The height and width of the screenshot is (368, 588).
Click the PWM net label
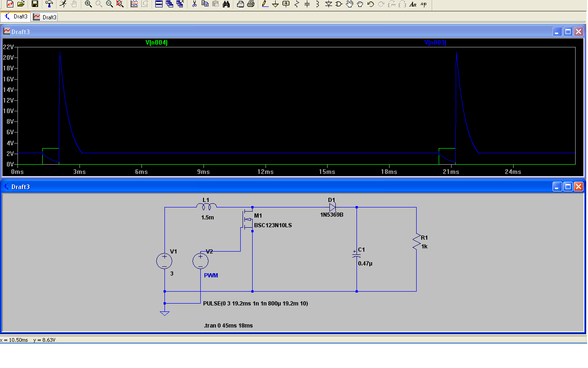(211, 276)
